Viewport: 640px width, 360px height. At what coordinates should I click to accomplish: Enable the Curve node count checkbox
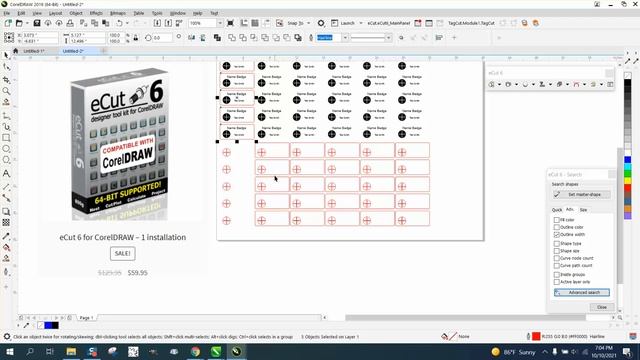556,258
